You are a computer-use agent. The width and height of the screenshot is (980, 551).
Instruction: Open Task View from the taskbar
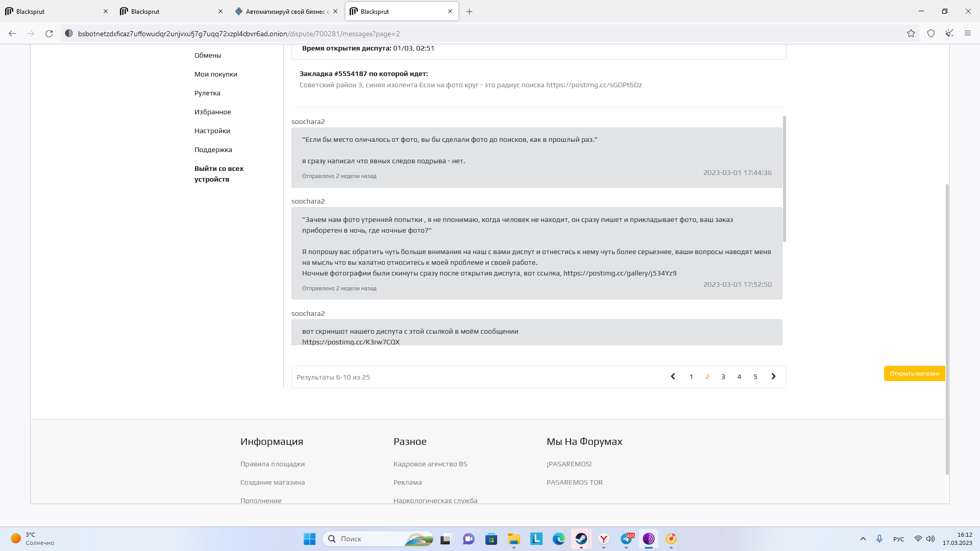click(446, 539)
